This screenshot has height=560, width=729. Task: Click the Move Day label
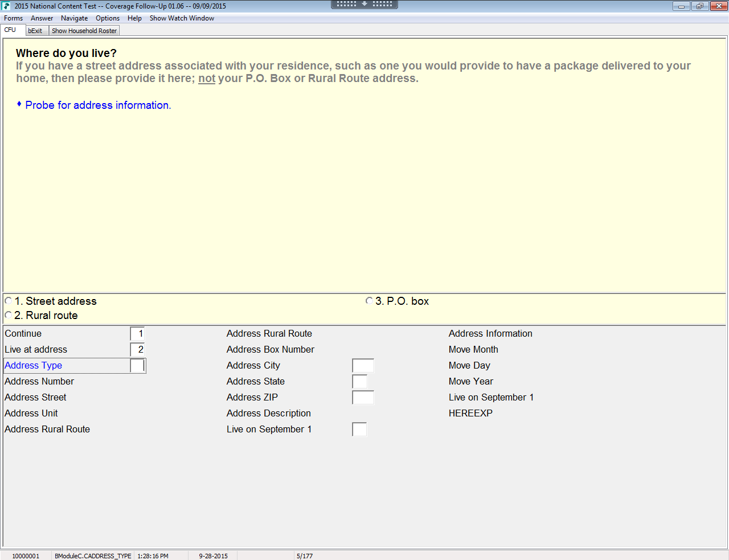pos(469,366)
